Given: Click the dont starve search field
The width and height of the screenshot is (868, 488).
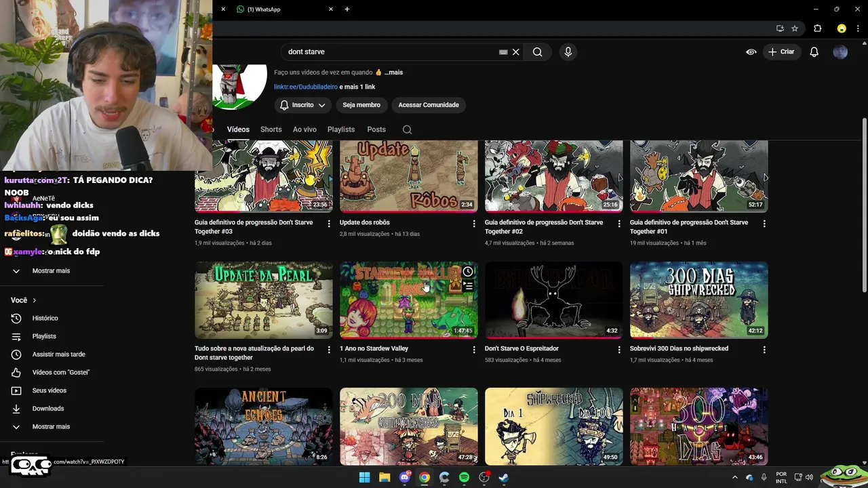Looking at the screenshot, I should tap(390, 52).
